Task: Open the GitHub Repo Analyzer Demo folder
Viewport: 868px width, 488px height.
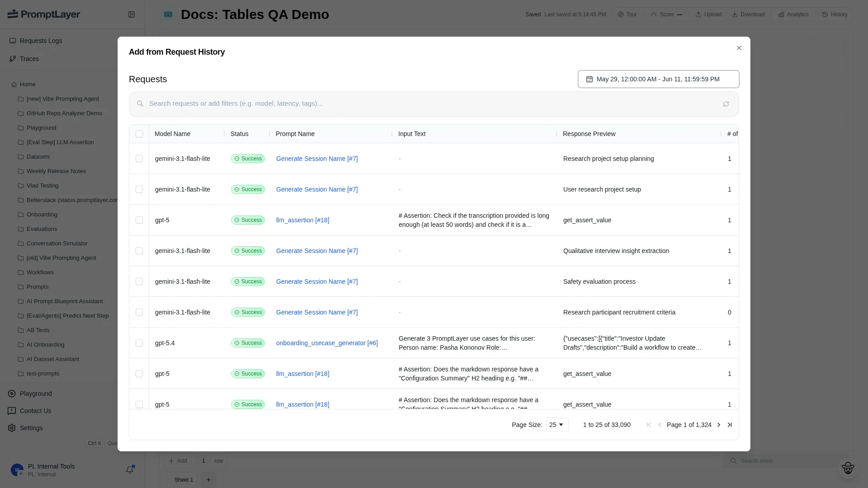Action: tap(64, 113)
